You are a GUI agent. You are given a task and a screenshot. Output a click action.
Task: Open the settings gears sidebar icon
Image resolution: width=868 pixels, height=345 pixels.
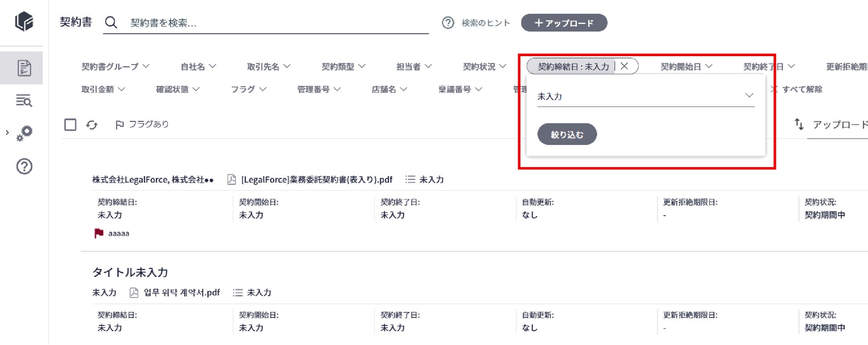pyautogui.click(x=24, y=133)
